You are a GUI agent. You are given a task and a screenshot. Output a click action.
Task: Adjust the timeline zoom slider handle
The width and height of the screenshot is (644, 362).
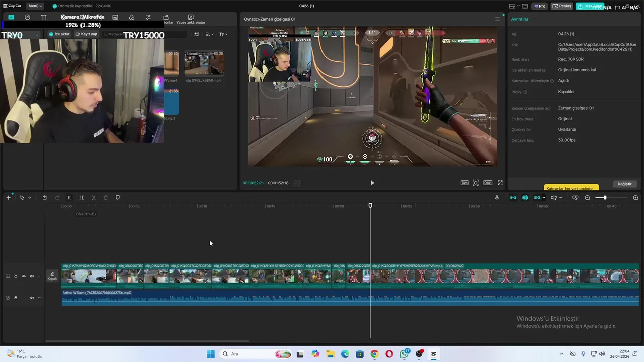click(x=605, y=198)
